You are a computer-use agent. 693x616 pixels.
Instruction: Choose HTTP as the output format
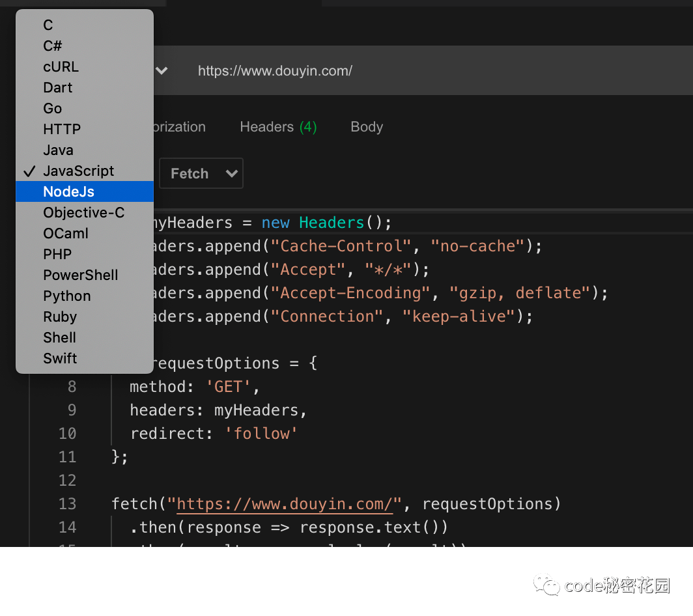coord(62,129)
